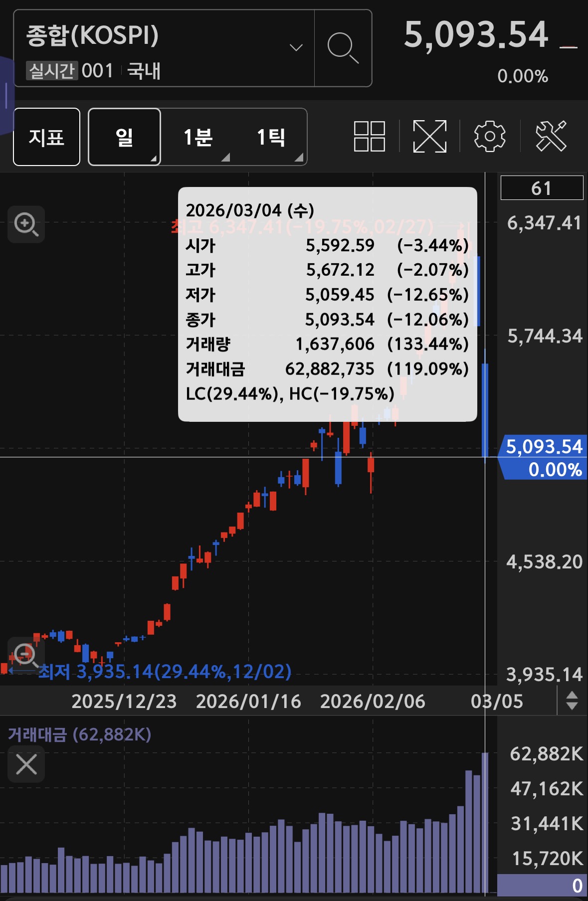Click the 6,347.41 price axis label
588x901 pixels.
click(545, 223)
